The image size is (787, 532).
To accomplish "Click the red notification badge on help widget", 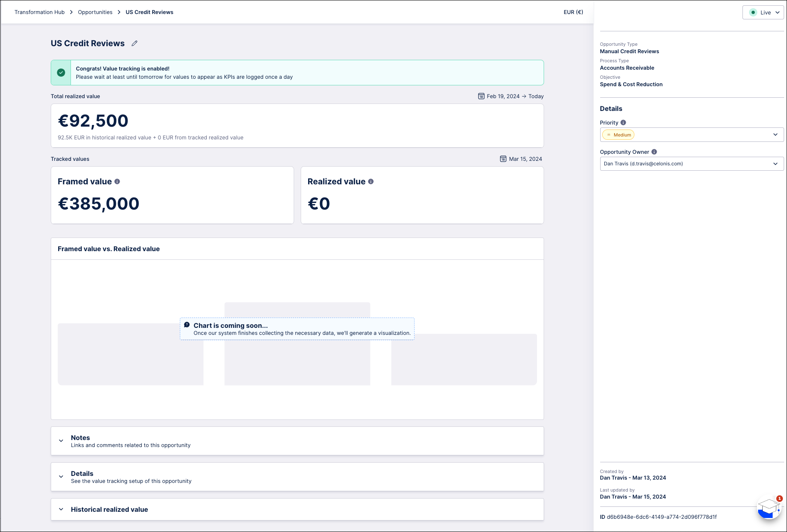I will (779, 499).
